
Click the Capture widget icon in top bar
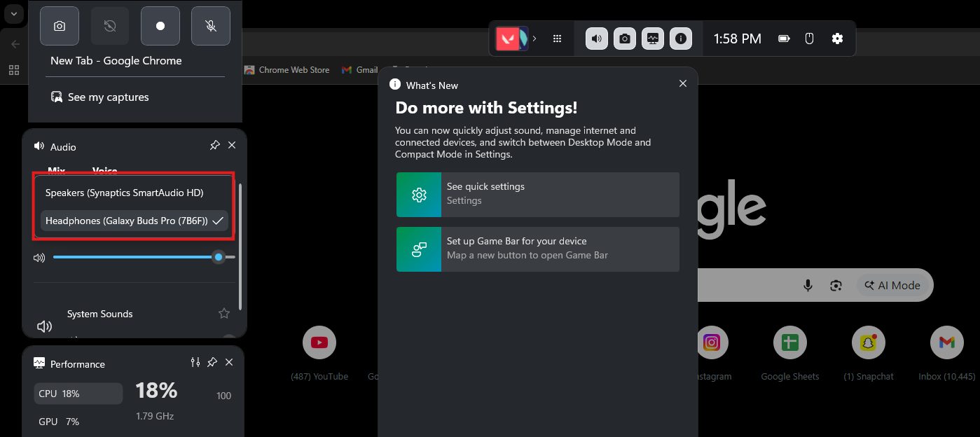[625, 39]
